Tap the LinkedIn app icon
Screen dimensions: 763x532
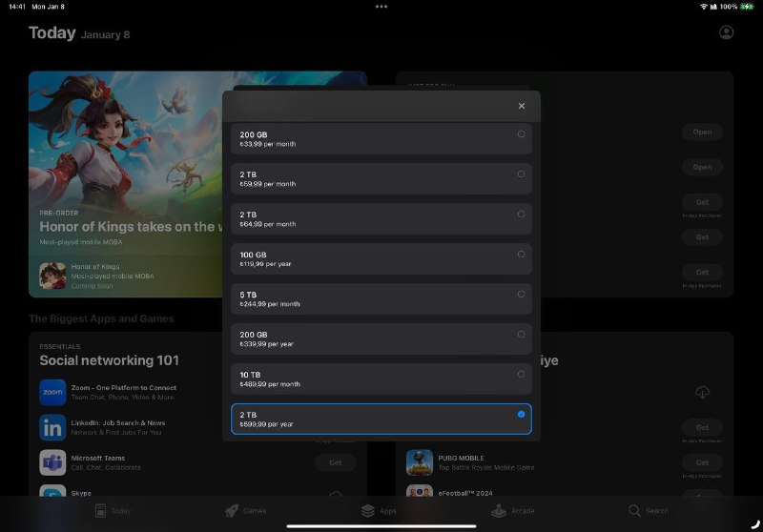pos(52,427)
